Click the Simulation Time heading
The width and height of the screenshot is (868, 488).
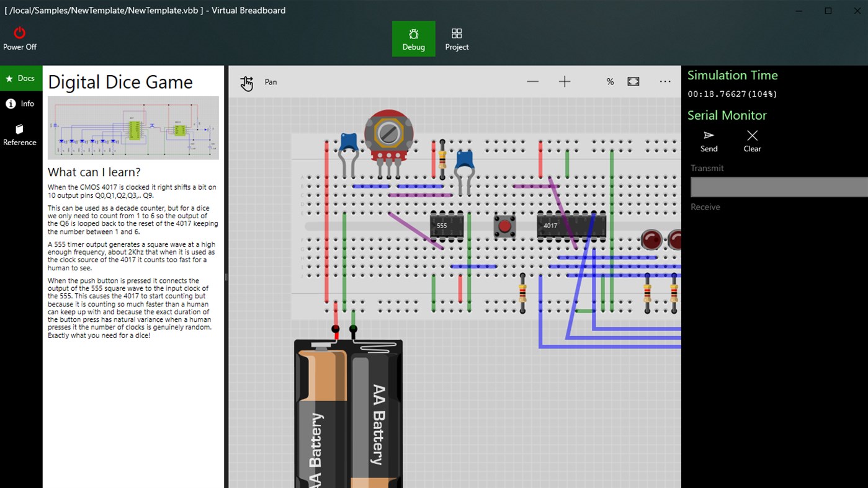click(x=732, y=75)
